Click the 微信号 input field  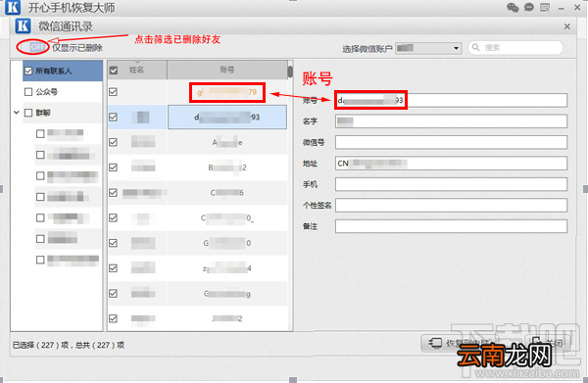[x=451, y=142]
